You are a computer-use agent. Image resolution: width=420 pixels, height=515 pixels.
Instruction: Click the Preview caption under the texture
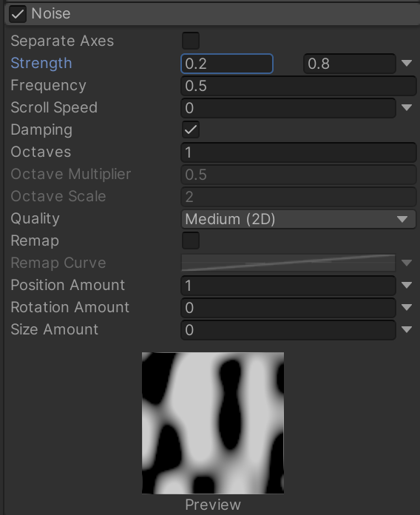pyautogui.click(x=213, y=505)
